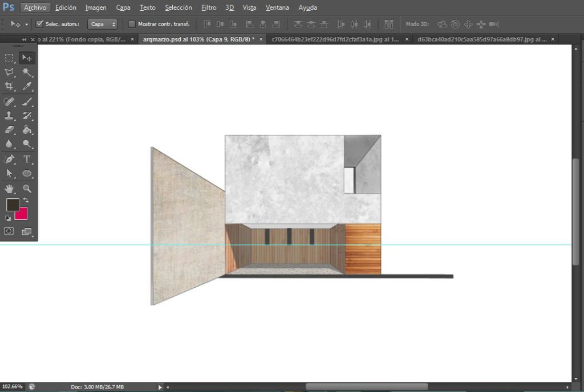Image resolution: width=584 pixels, height=392 pixels.
Task: Click the 3D slide mode icon
Action: click(x=481, y=24)
